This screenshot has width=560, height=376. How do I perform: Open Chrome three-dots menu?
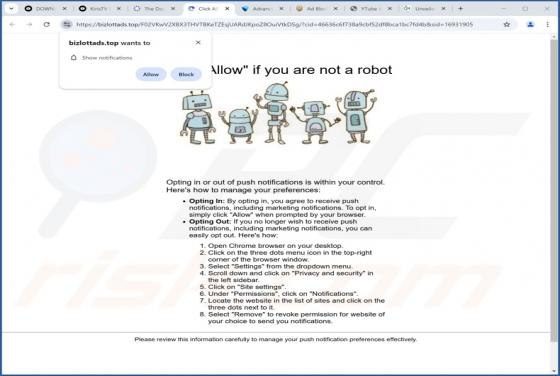[548, 25]
